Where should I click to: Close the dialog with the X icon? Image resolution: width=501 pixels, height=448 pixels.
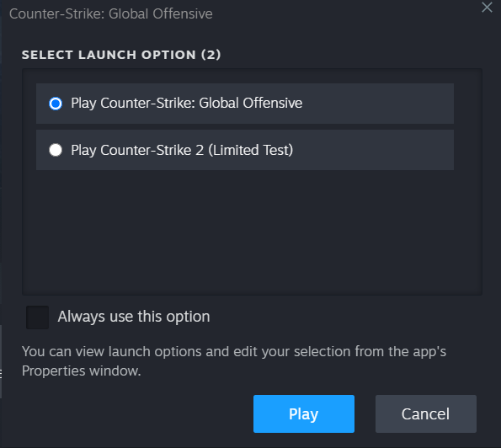tap(487, 8)
